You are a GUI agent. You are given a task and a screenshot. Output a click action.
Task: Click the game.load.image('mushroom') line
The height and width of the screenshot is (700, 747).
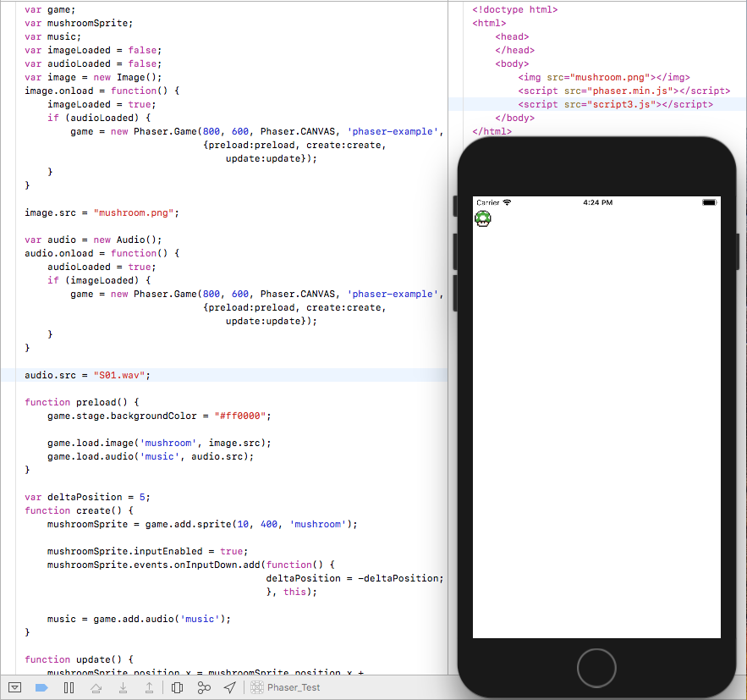click(x=159, y=443)
